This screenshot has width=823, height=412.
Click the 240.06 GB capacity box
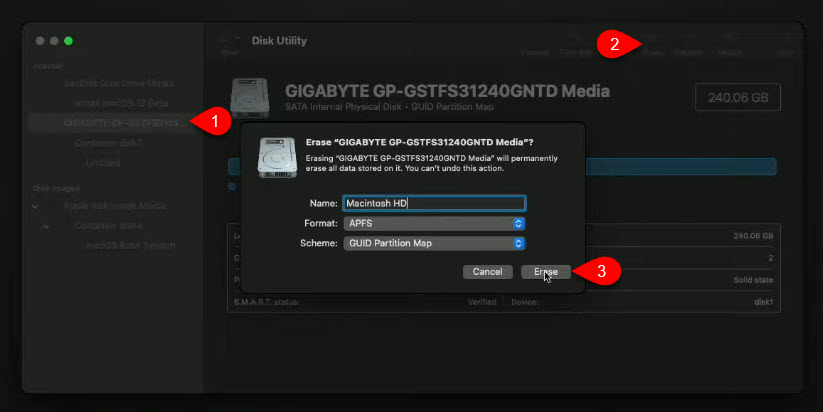pyautogui.click(x=738, y=97)
